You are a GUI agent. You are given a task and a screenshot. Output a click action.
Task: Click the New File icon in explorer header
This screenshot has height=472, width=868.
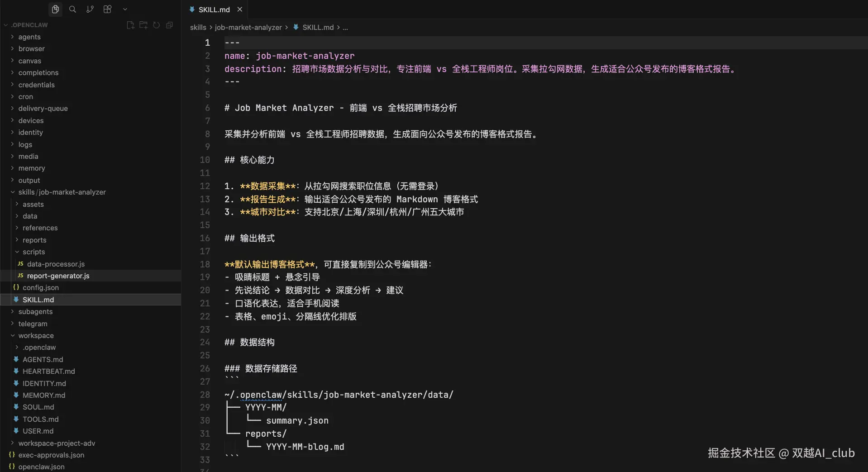(x=130, y=25)
